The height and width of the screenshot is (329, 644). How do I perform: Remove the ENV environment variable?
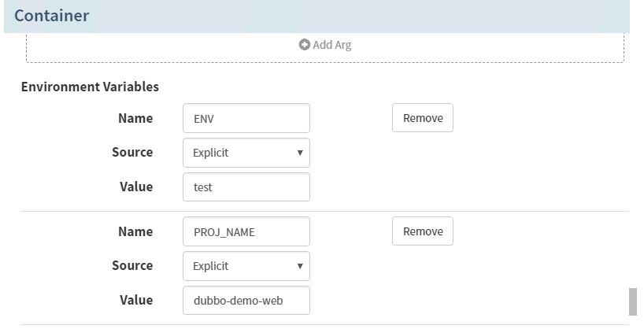[x=423, y=118]
